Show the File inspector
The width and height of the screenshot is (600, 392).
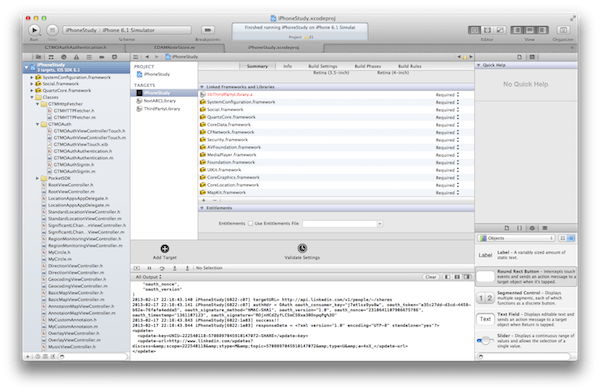[x=519, y=57]
